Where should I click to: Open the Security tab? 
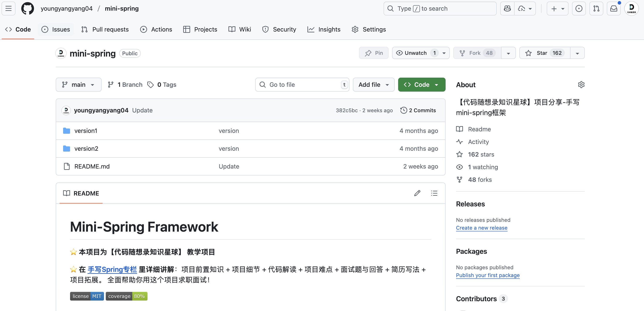tap(279, 29)
